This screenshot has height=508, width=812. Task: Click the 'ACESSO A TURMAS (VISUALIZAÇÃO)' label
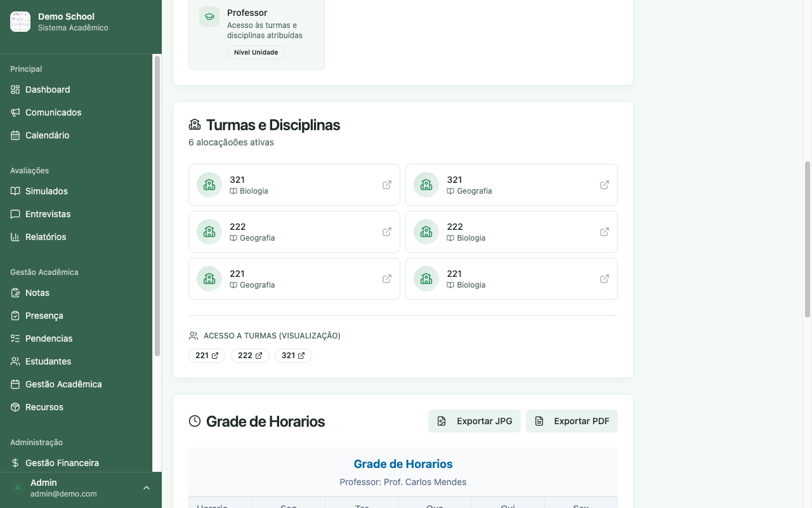[272, 335]
